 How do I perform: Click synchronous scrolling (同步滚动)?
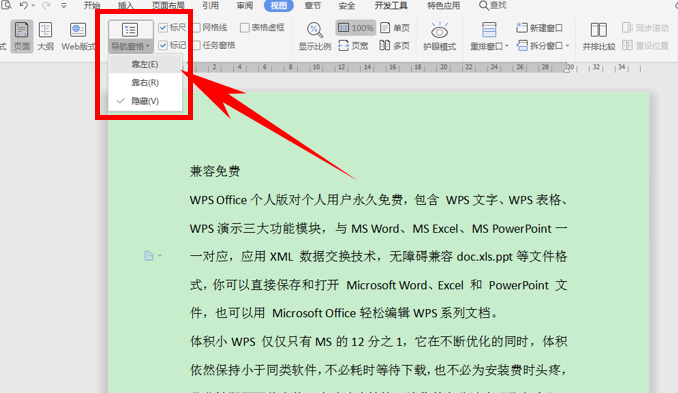click(x=646, y=28)
